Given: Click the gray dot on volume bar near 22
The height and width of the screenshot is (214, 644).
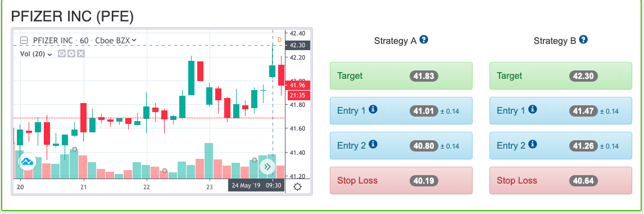Looking at the screenshot, I should pos(164,171).
